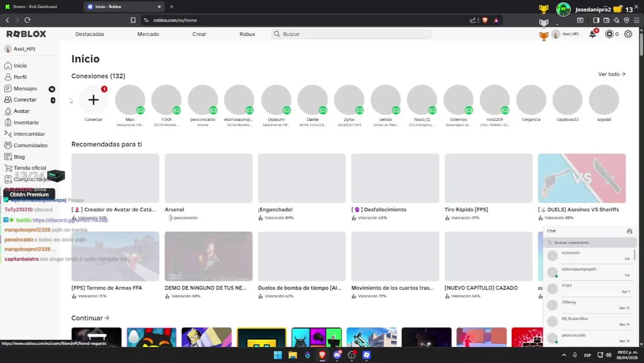Open Discord from the taskbar
Viewport: 644px width, 363px height.
(x=337, y=355)
